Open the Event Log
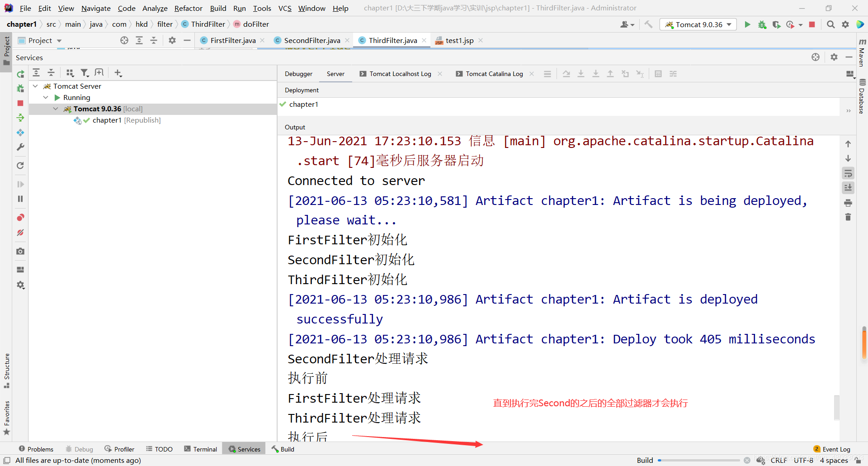Viewport: 868px width, 466px height. tap(832, 449)
